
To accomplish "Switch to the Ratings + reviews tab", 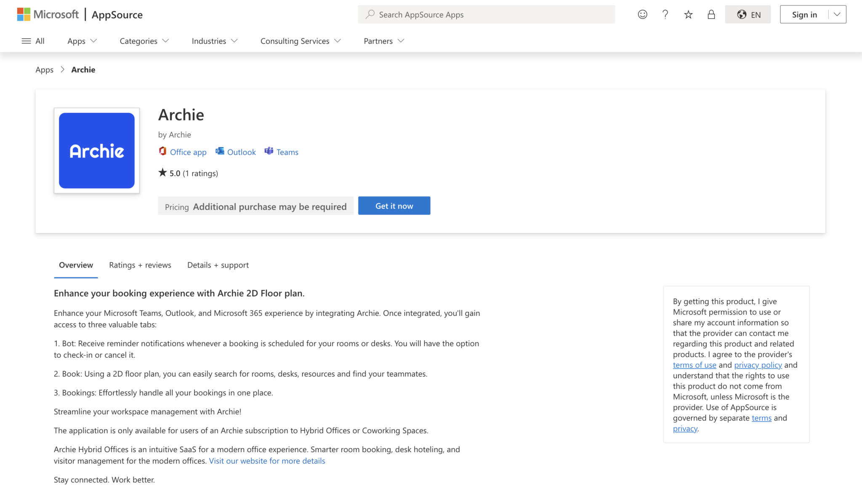I will coord(139,265).
